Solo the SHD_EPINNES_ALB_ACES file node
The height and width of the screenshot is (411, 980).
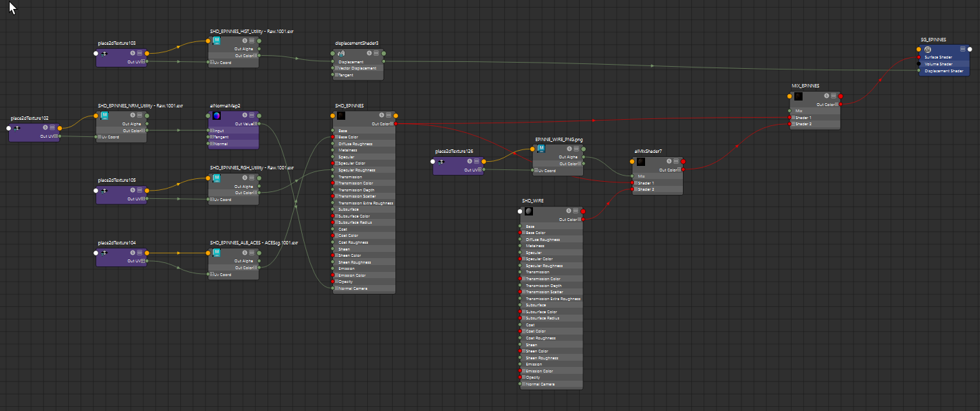point(244,253)
